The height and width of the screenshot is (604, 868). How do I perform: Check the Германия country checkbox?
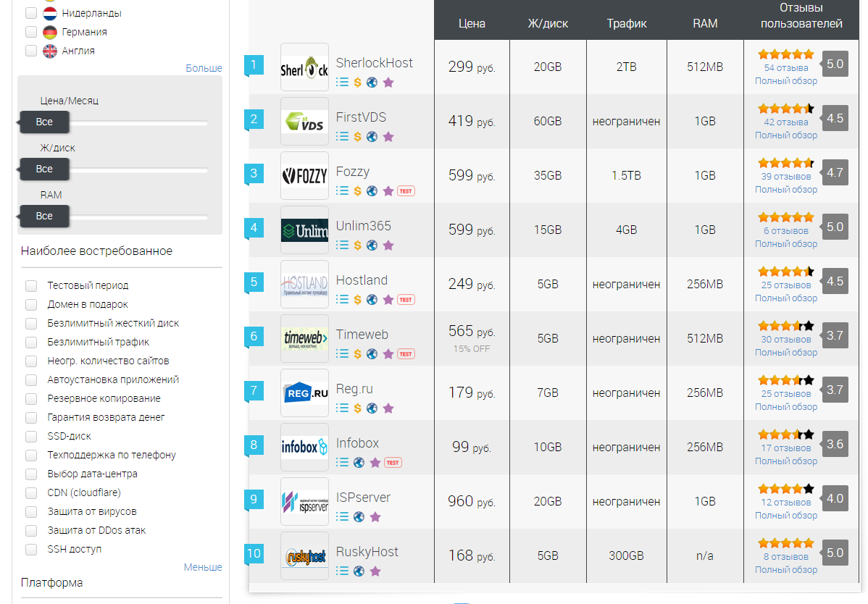pos(31,32)
